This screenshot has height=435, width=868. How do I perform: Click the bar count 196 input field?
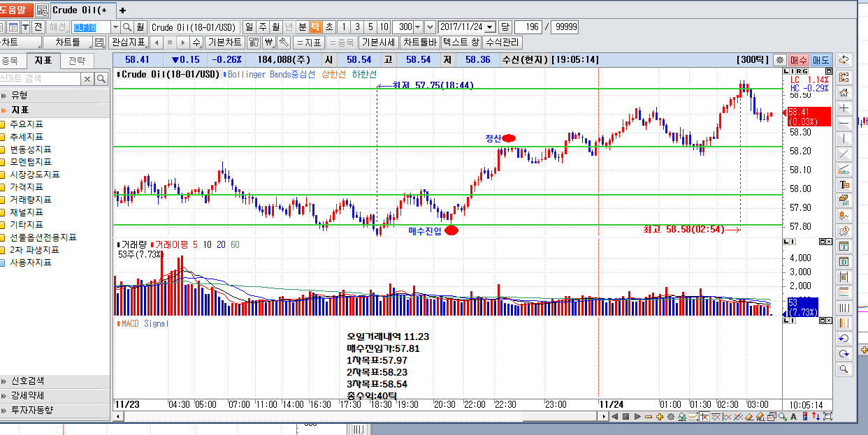click(527, 27)
